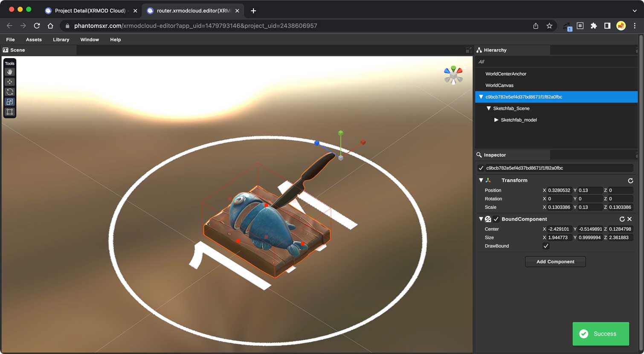
Task: Open a new browser tab
Action: pyautogui.click(x=253, y=11)
